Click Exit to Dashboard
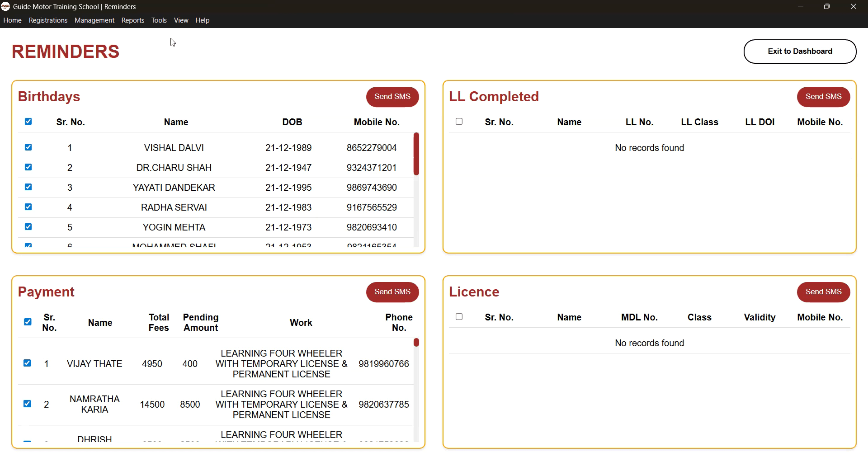Viewport: 868px width, 461px height. 799,51
